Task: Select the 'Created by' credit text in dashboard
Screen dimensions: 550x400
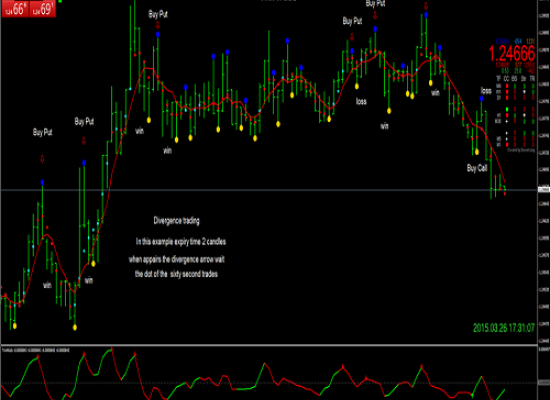Action: click(521, 151)
